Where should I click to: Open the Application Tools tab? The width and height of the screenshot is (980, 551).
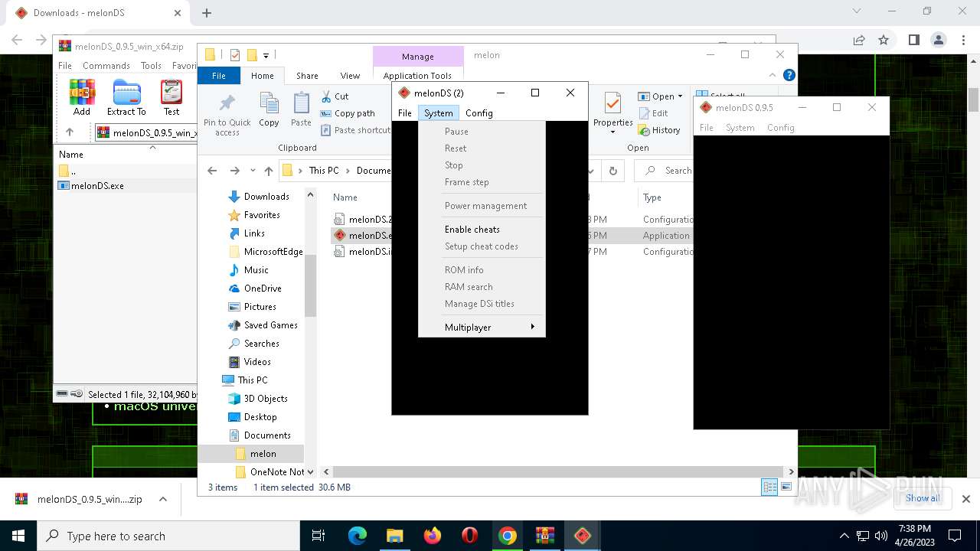click(x=417, y=76)
